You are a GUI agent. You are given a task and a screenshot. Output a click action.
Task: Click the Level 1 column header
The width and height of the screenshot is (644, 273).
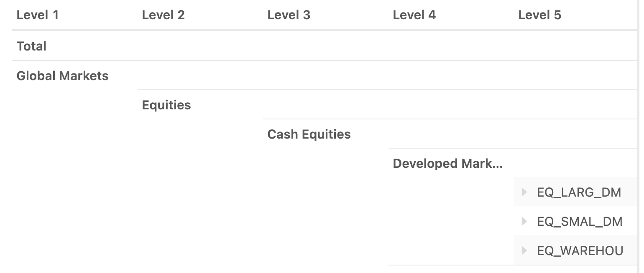[38, 15]
